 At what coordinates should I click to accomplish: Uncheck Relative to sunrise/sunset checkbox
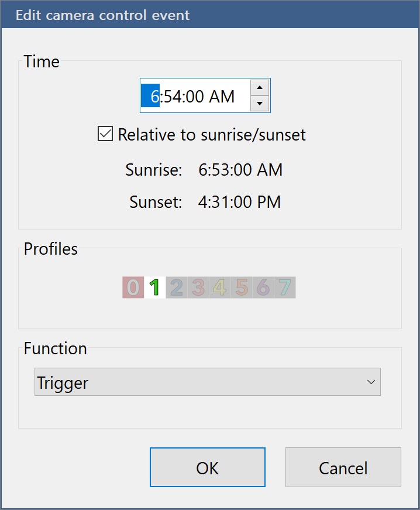pyautogui.click(x=105, y=135)
